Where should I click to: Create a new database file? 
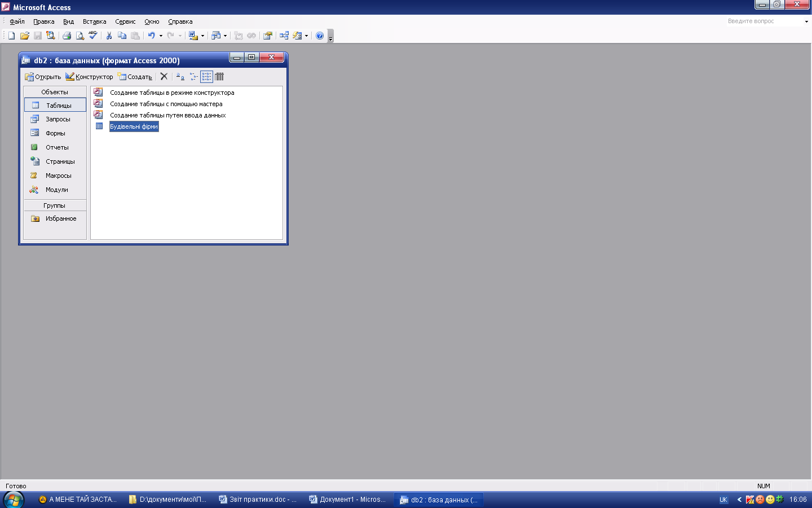coord(11,36)
